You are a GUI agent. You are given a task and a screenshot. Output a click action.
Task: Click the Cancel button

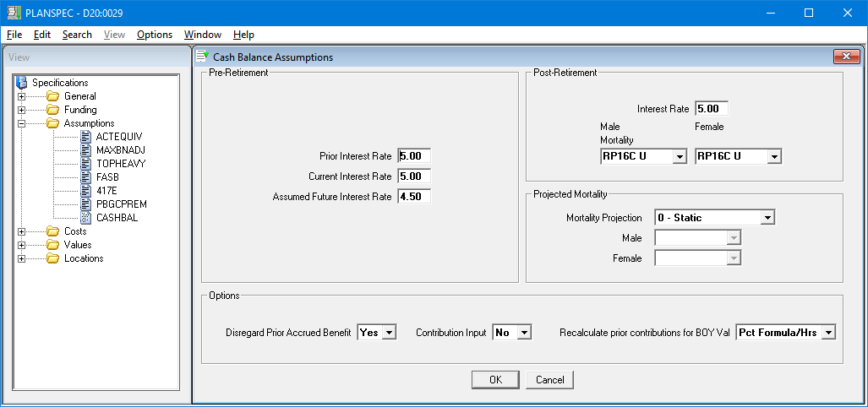[x=549, y=380]
